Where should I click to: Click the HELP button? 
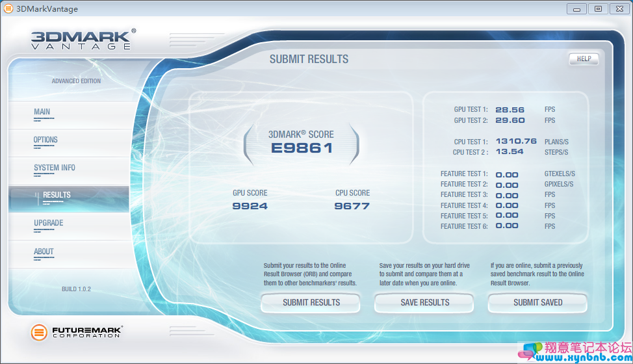click(584, 59)
